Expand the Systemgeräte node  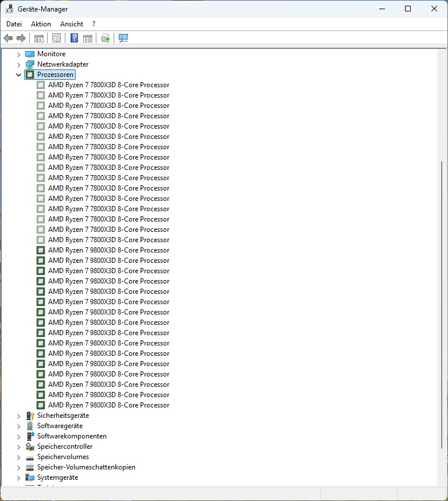[18, 477]
